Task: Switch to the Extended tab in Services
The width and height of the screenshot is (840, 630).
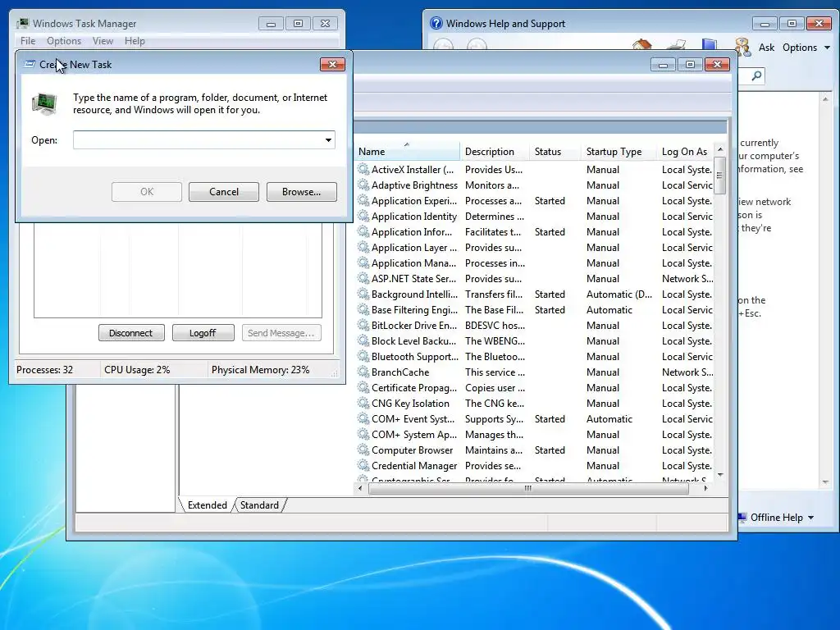Action: (x=208, y=505)
